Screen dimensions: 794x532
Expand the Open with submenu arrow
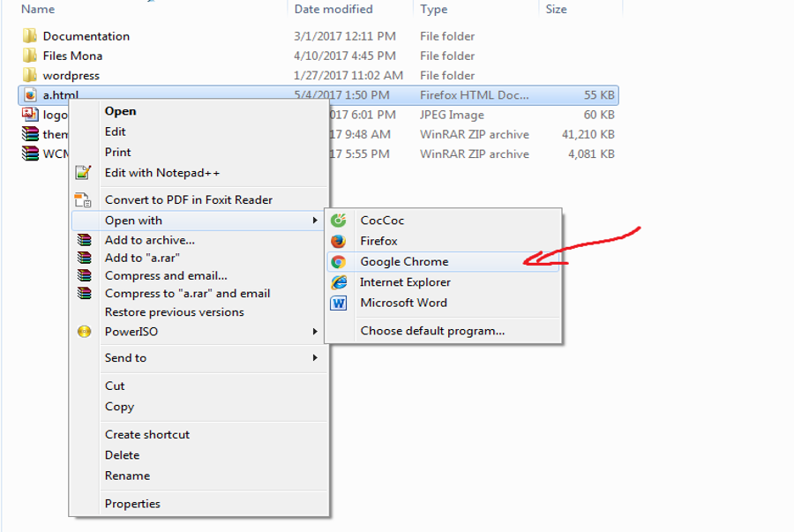point(315,221)
